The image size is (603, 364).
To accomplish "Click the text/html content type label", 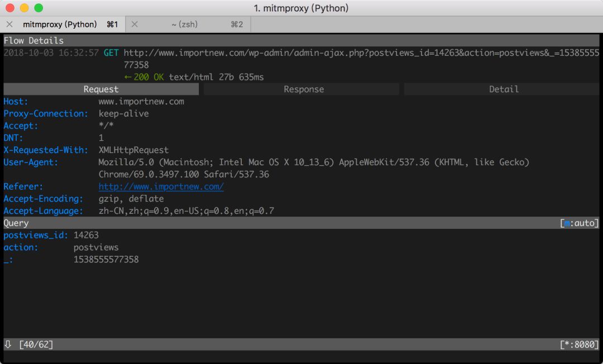I will 191,77.
